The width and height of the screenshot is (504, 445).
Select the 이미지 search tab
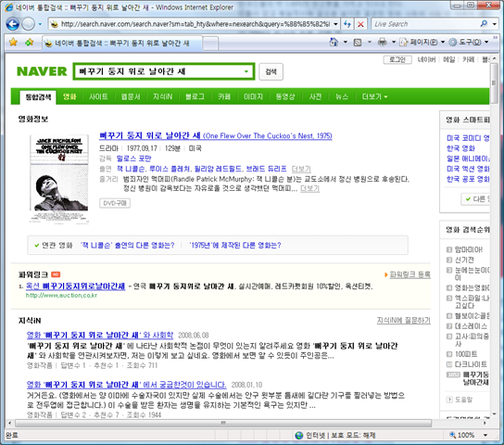[x=253, y=96]
